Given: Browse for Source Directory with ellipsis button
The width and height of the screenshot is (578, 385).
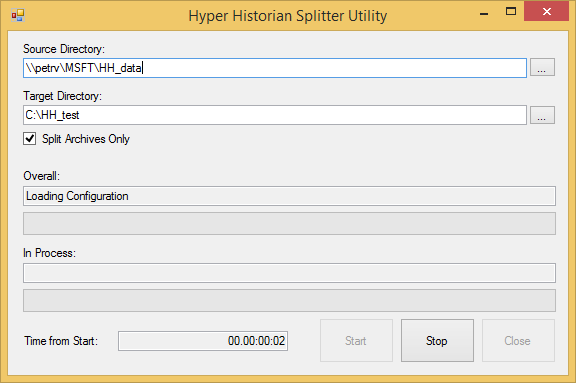Looking at the screenshot, I should click(542, 67).
